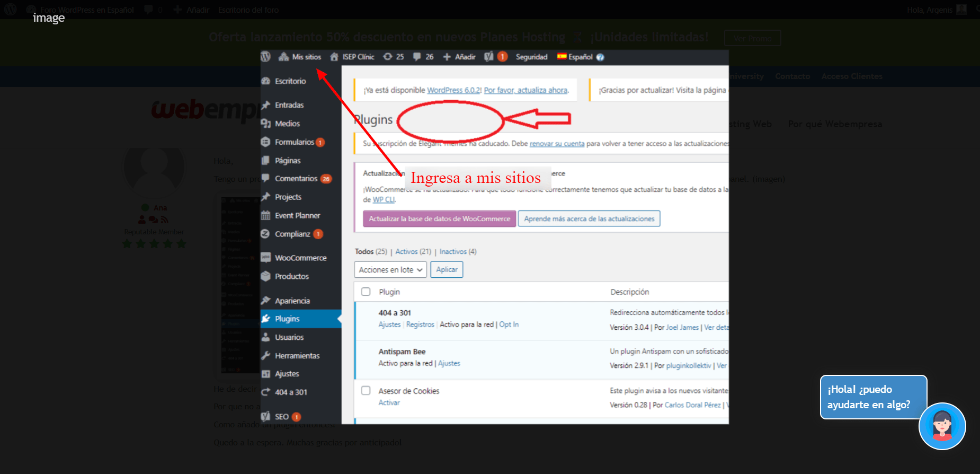Screen dimensions: 980x474
Task: Show the Inactivos (4) plugin filter
Action: pyautogui.click(x=458, y=252)
